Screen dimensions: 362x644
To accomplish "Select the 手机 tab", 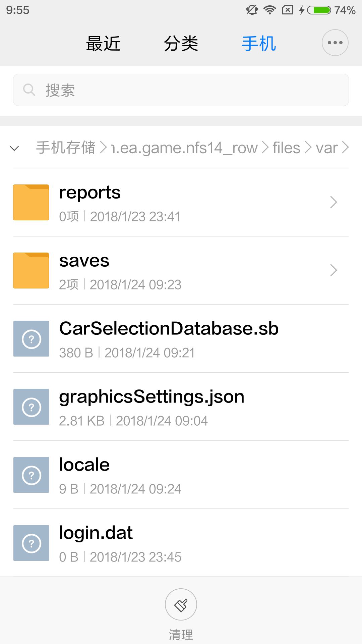I will point(259,44).
